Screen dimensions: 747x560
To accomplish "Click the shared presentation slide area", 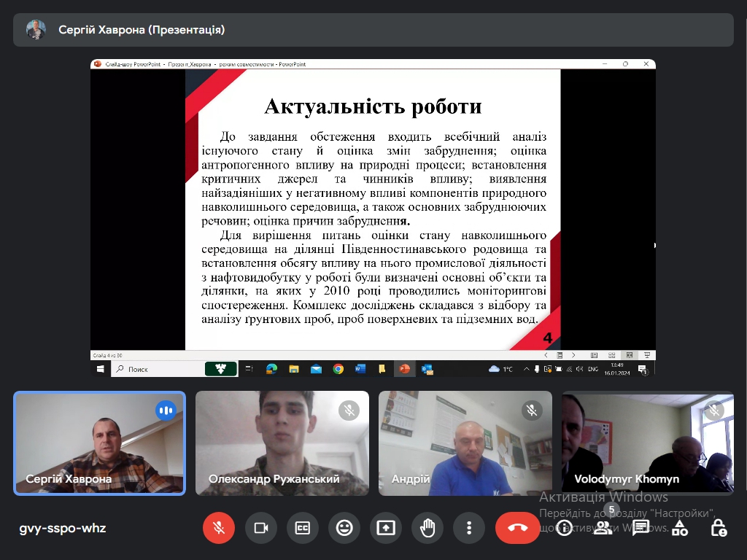I will tap(373, 210).
